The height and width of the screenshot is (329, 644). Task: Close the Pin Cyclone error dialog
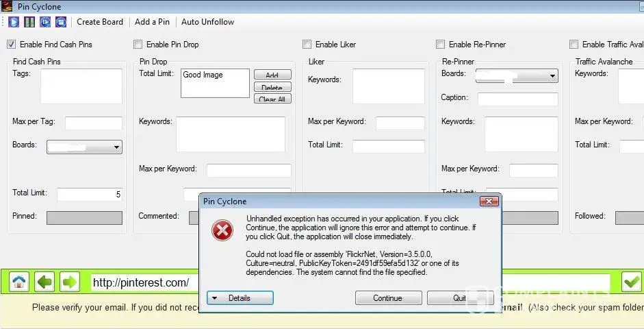click(x=489, y=201)
